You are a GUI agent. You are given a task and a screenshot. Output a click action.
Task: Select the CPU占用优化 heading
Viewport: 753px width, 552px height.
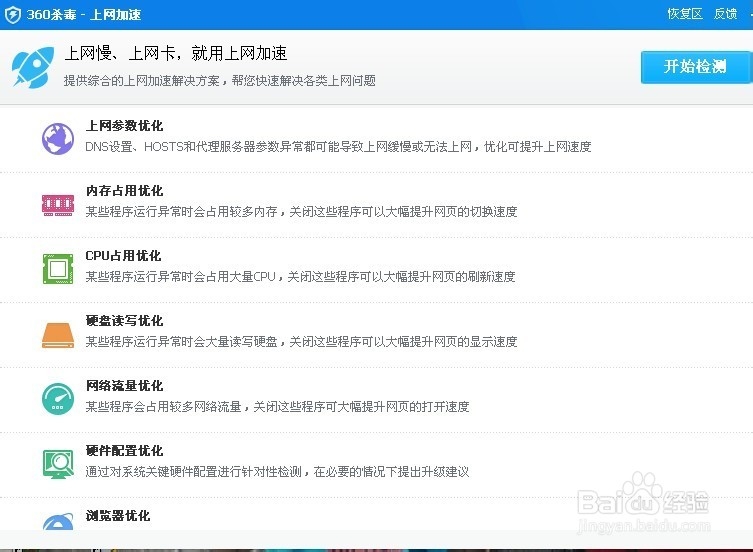coord(123,256)
